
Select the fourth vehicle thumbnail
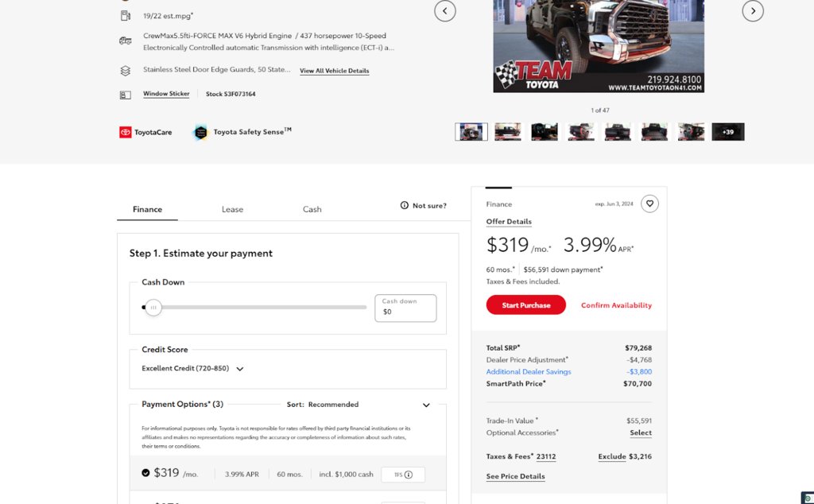[581, 132]
